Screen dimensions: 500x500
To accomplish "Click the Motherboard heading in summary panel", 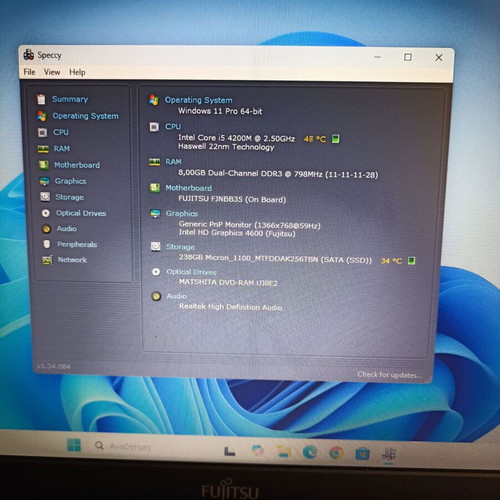I will tap(189, 188).
